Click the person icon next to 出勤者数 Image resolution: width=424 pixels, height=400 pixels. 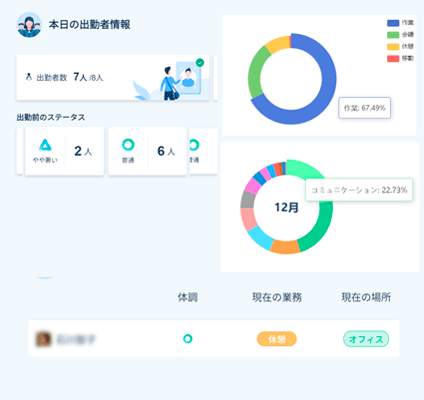[29, 77]
